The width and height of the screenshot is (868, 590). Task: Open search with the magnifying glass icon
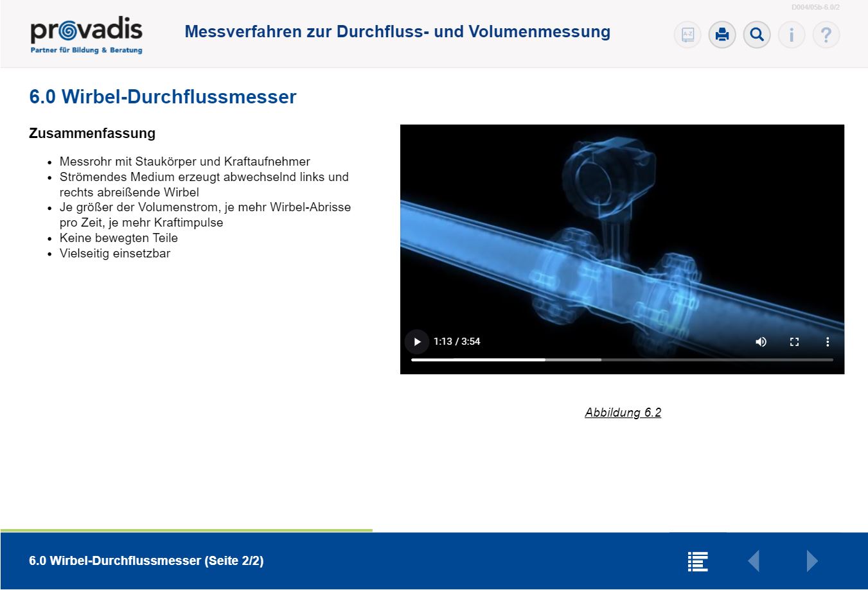[x=757, y=35]
